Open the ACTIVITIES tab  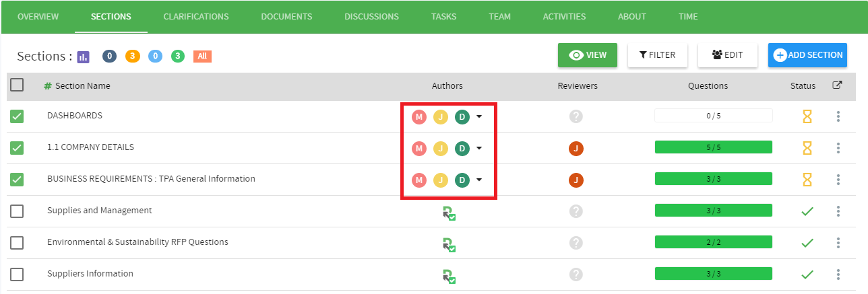(564, 17)
